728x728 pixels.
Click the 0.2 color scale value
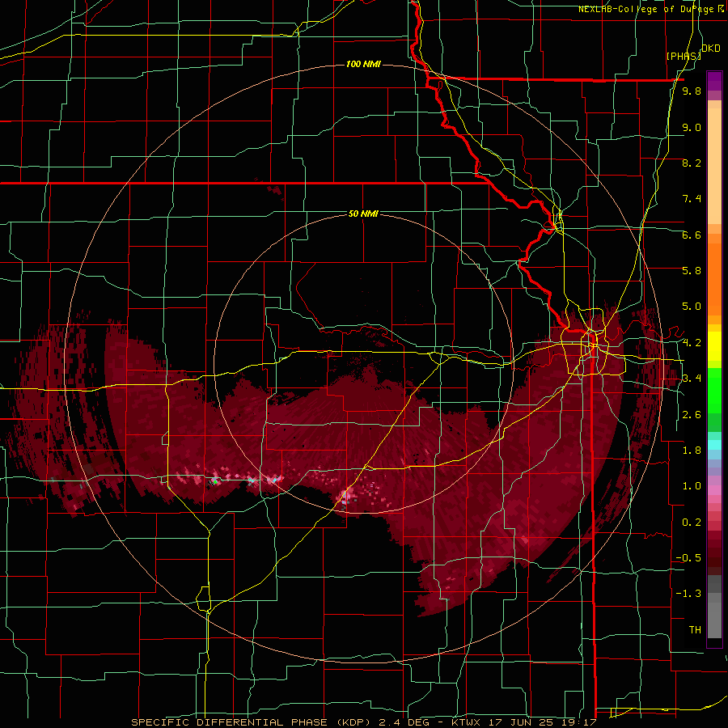(692, 523)
